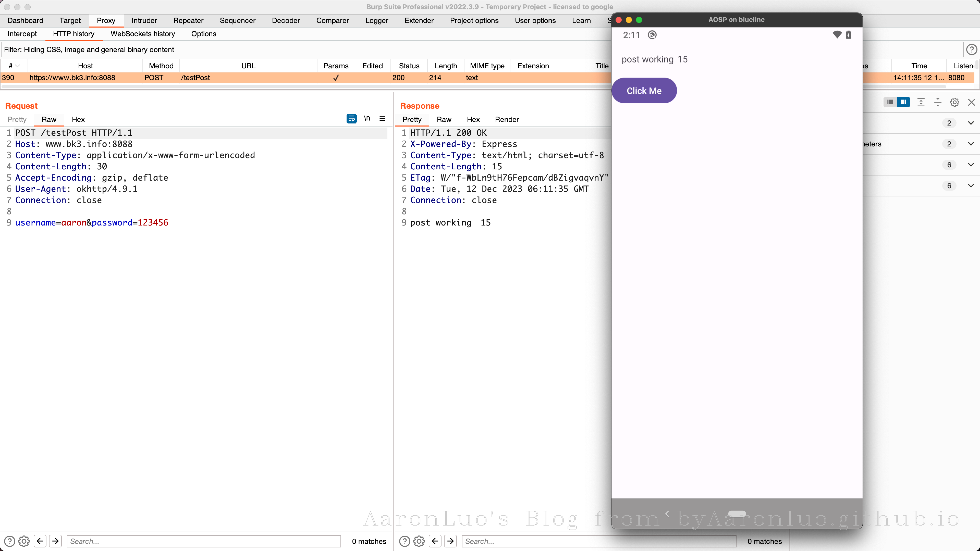This screenshot has width=980, height=551.
Task: Go to next match in Response search
Action: point(450,541)
